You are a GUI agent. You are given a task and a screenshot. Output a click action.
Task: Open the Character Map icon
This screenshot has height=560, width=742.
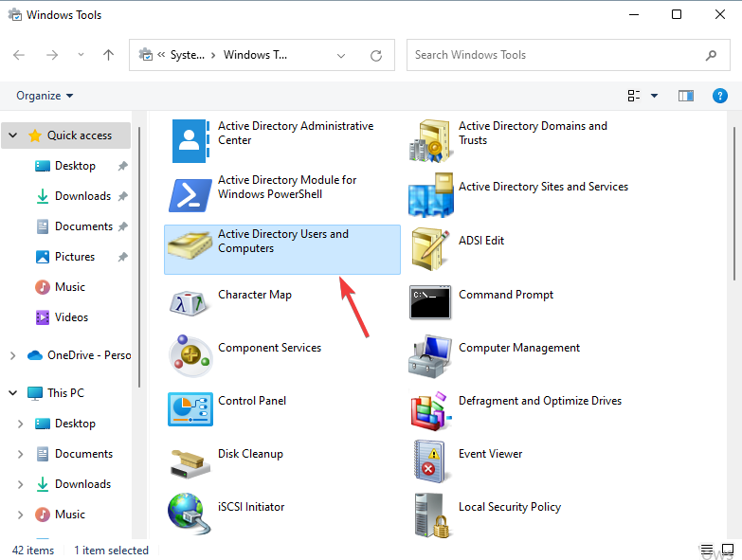coord(189,303)
